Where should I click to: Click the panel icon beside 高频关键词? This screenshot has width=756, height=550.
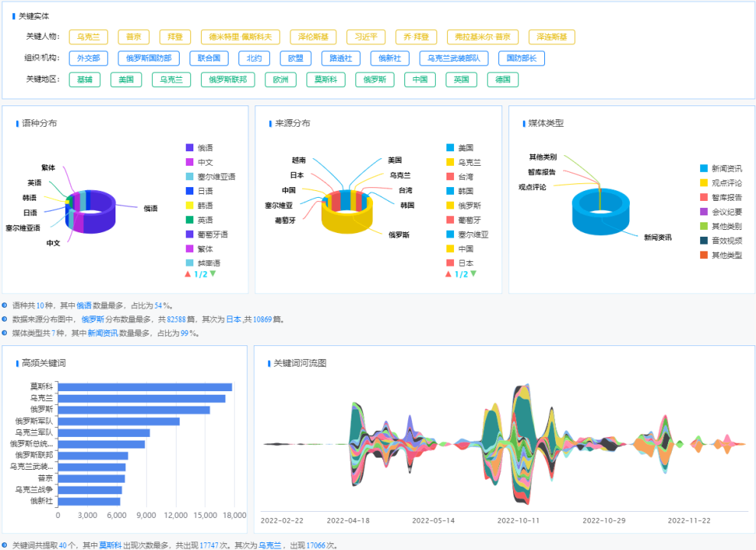(x=16, y=363)
